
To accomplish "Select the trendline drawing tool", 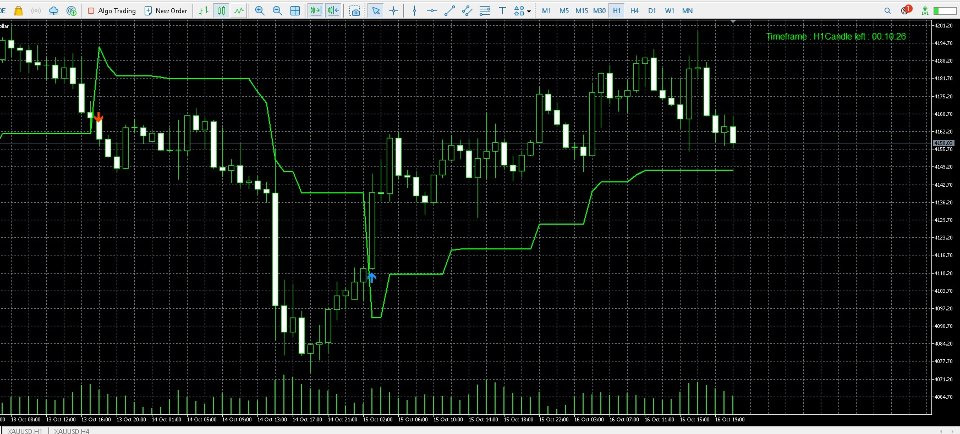I will [x=450, y=10].
